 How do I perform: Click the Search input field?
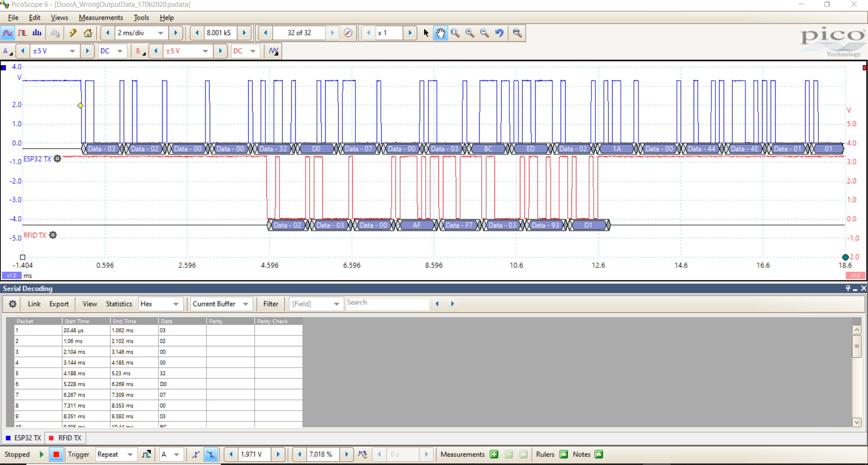(x=388, y=303)
